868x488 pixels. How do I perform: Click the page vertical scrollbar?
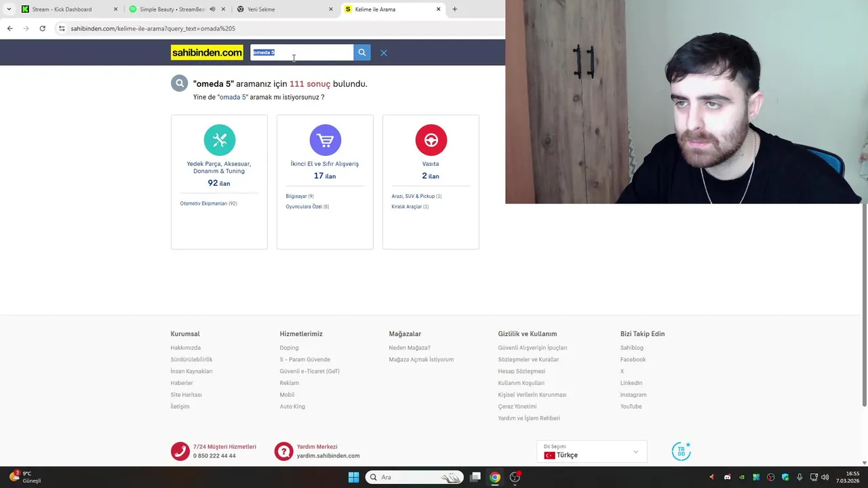click(x=864, y=305)
